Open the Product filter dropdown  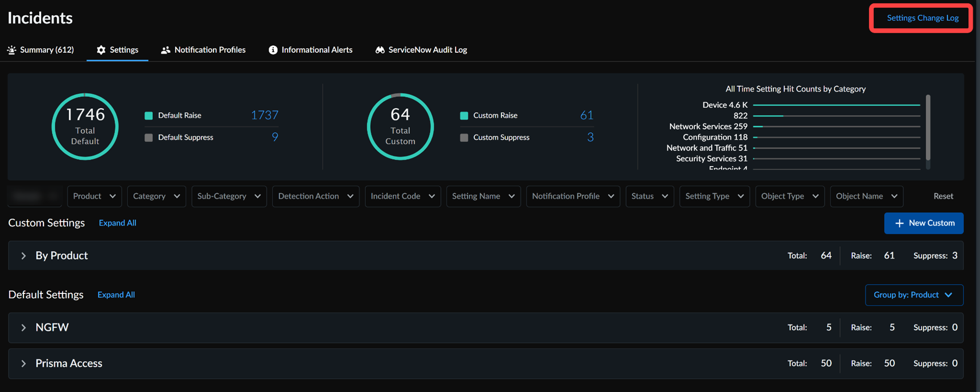pyautogui.click(x=94, y=196)
